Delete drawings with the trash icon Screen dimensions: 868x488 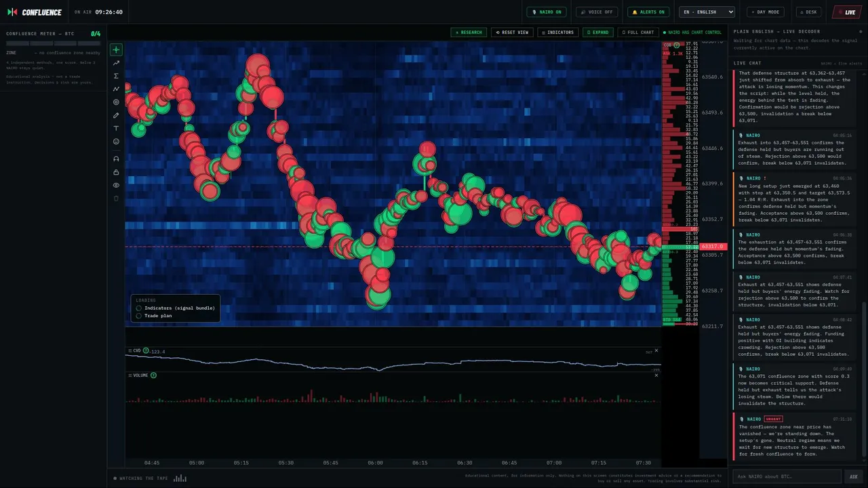pos(116,199)
